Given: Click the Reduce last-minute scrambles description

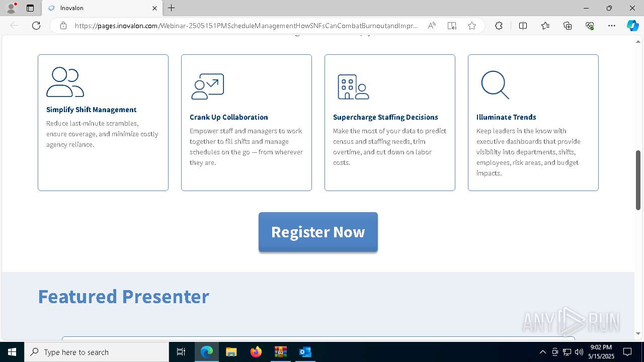Looking at the screenshot, I should (x=102, y=134).
